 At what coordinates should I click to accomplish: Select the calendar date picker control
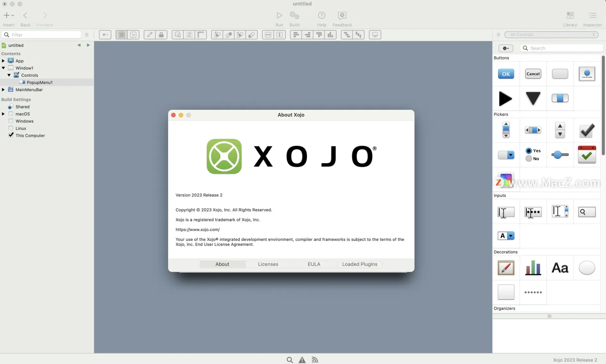(587, 155)
